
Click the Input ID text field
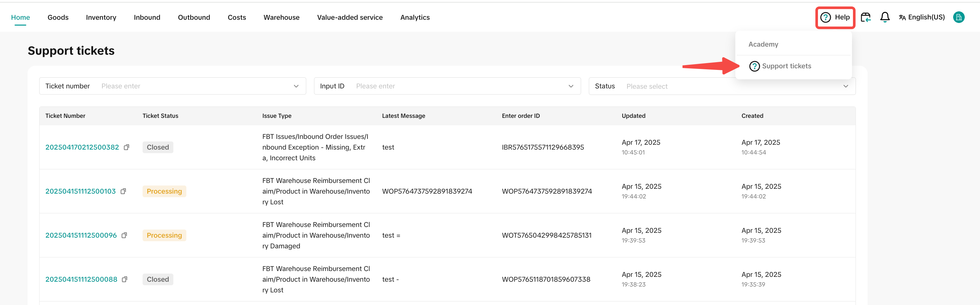pos(457,86)
